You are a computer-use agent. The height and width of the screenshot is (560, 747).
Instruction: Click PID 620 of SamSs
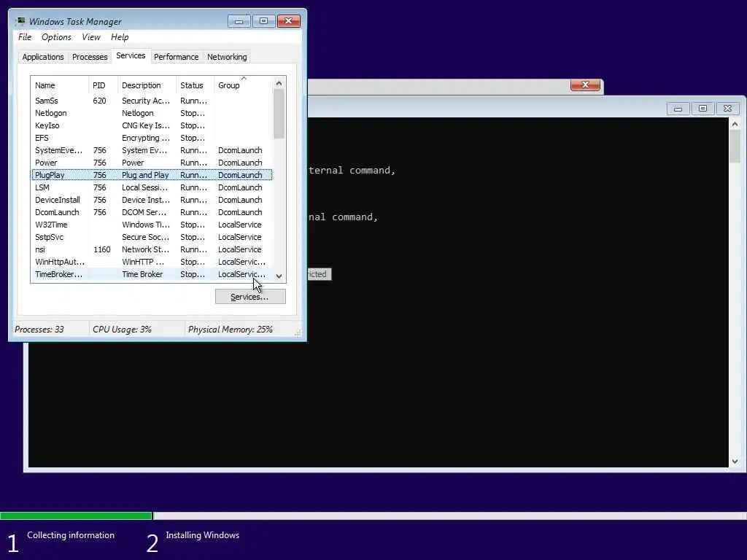coord(99,101)
